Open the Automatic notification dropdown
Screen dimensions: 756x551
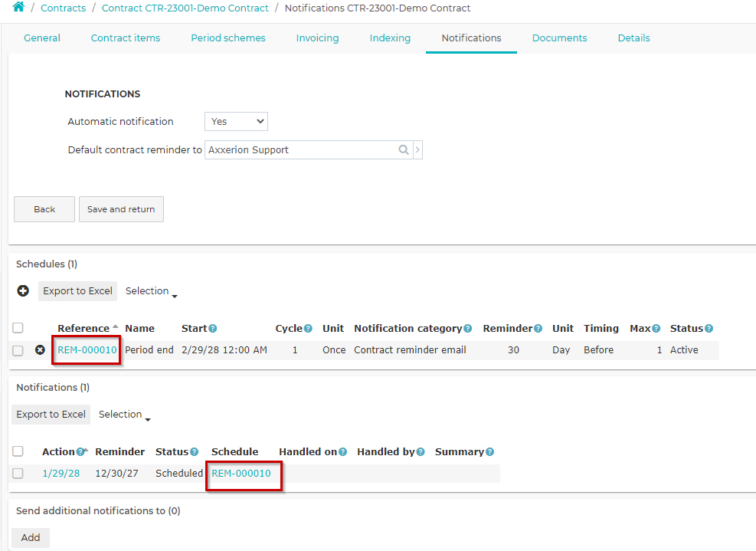pos(236,122)
